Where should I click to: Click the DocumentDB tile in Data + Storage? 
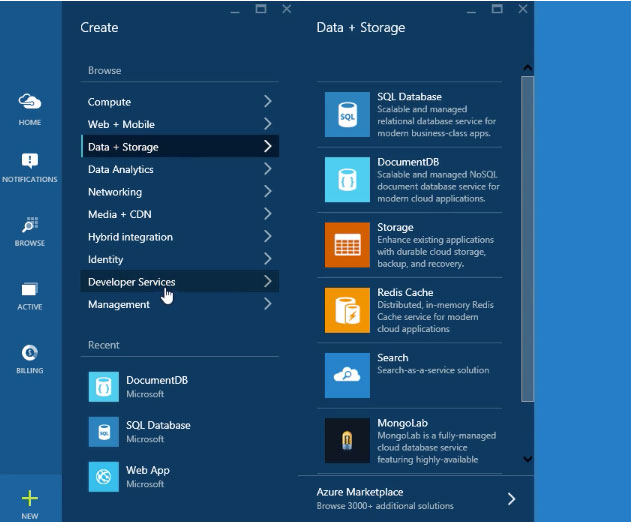tap(347, 180)
